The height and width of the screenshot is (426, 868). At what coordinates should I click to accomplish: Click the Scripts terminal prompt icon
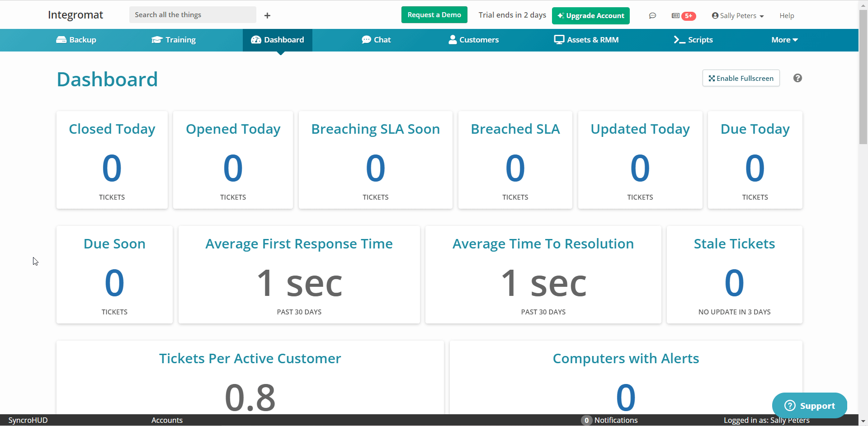tap(679, 40)
